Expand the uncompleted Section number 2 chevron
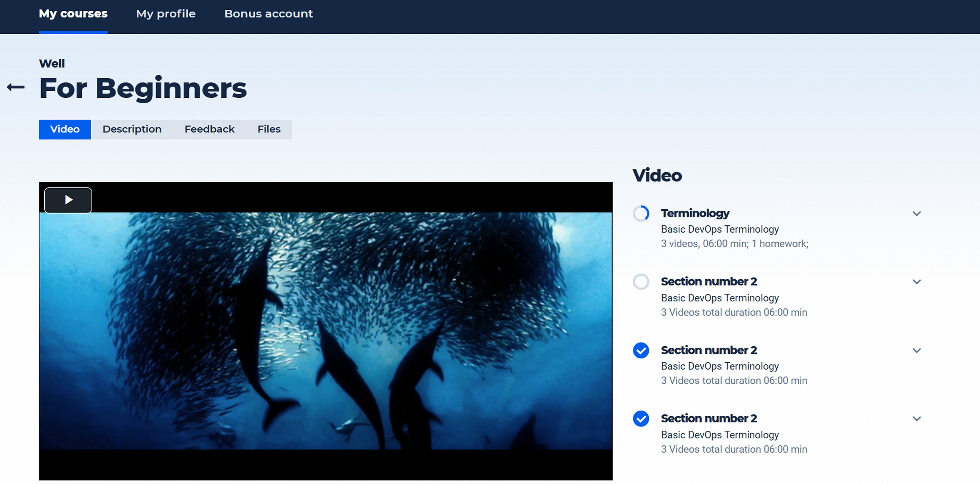This screenshot has width=980, height=484. pos(917,282)
